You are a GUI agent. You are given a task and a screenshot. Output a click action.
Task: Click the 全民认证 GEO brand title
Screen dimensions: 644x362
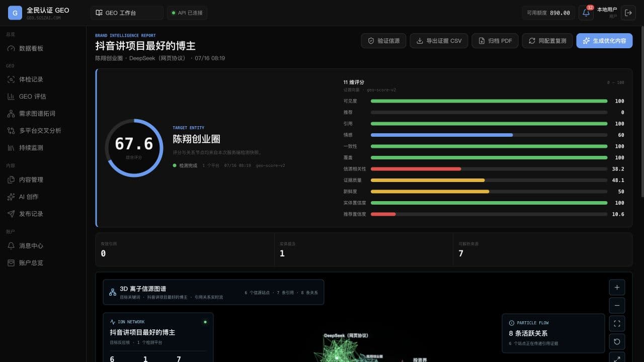48,10
